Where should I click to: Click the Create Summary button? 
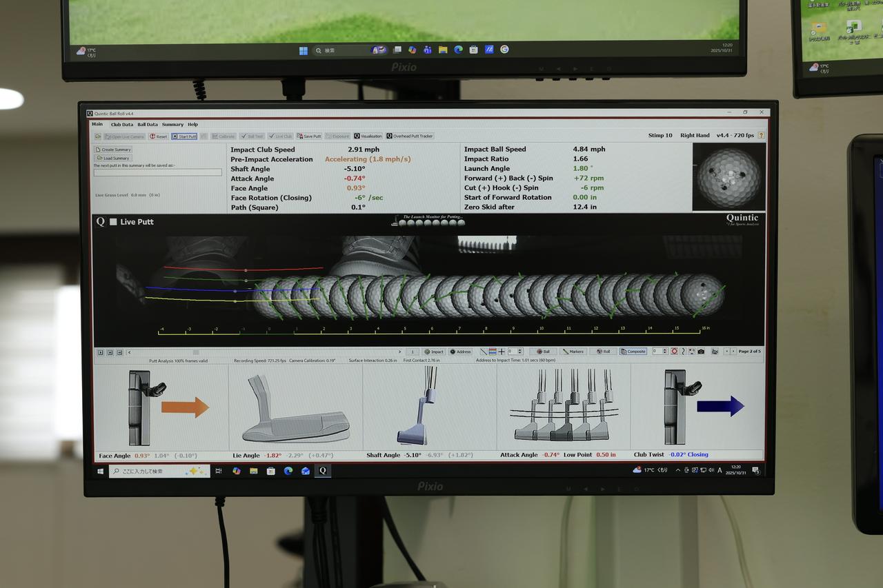pos(113,150)
